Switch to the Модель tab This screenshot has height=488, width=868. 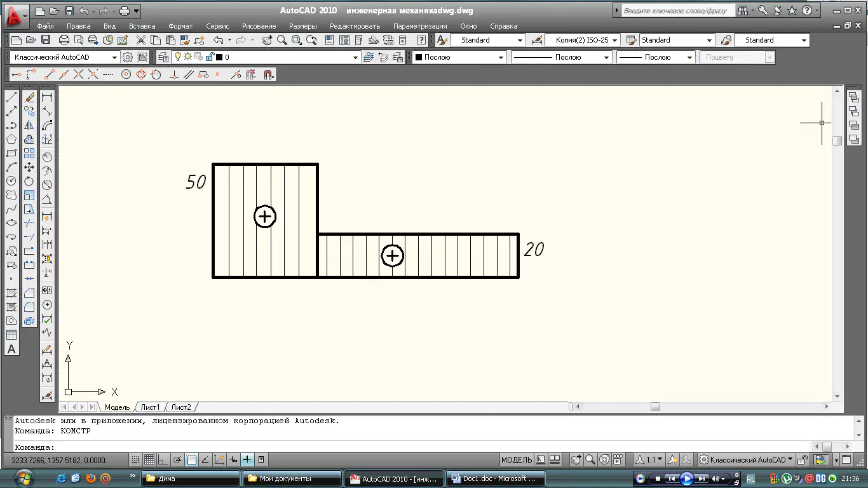(117, 407)
